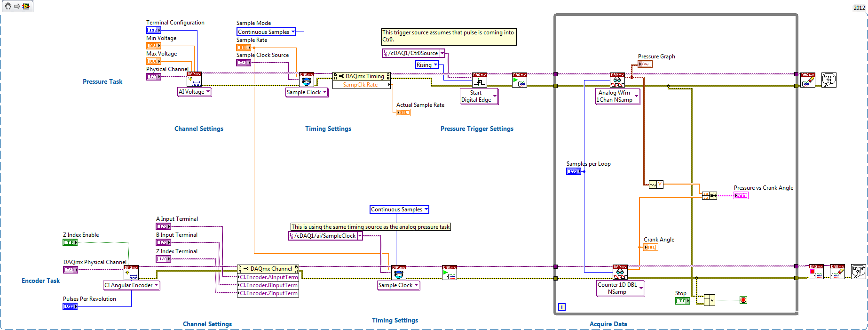Screen dimensions: 868x330
Task: Click the red loop stop condition terminal
Action: (743, 300)
